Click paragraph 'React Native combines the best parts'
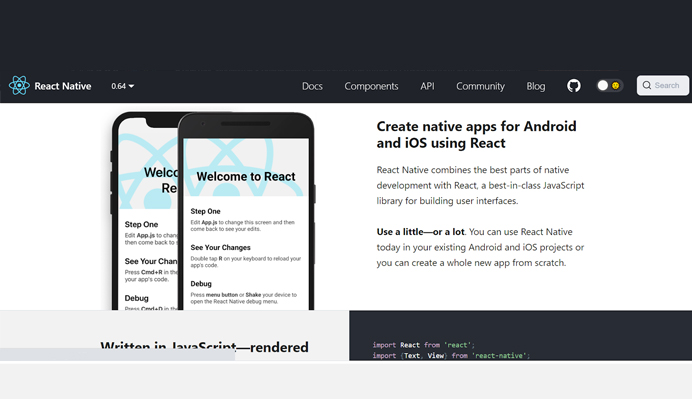The image size is (692, 399). point(480,185)
